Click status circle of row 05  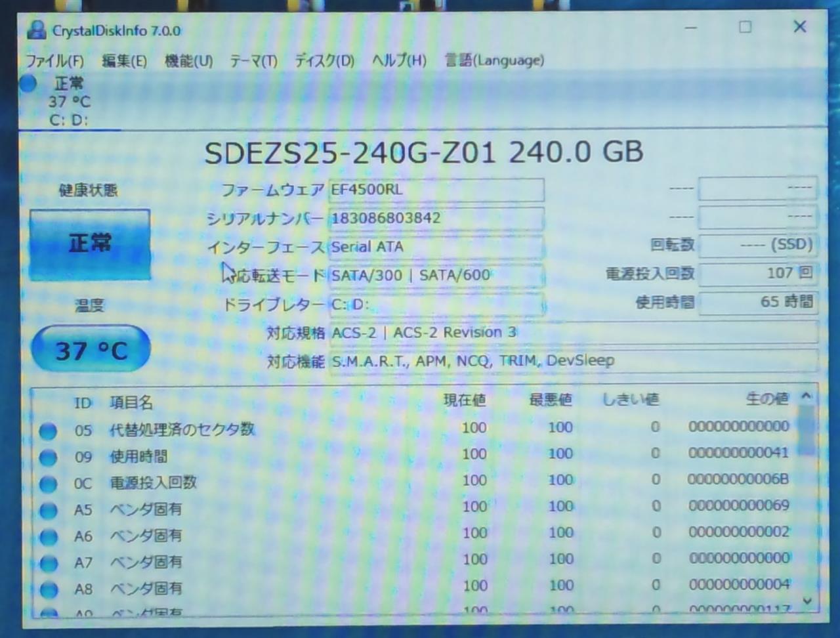48,431
